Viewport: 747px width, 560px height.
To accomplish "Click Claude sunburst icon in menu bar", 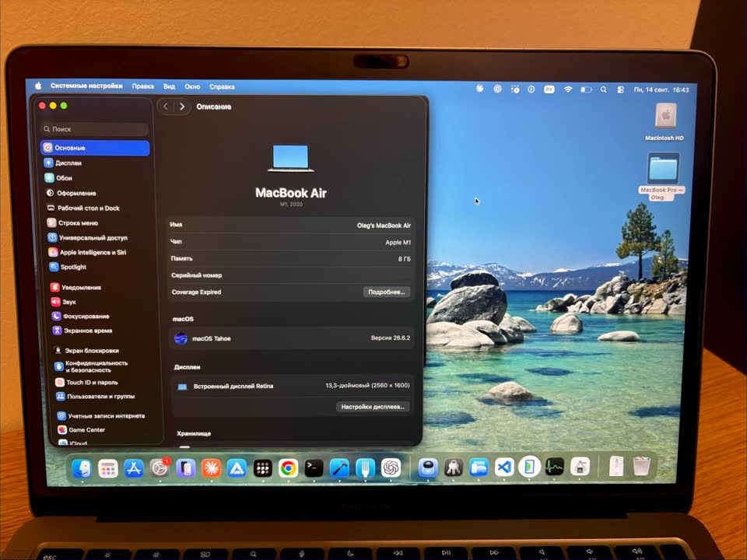I will tap(480, 88).
